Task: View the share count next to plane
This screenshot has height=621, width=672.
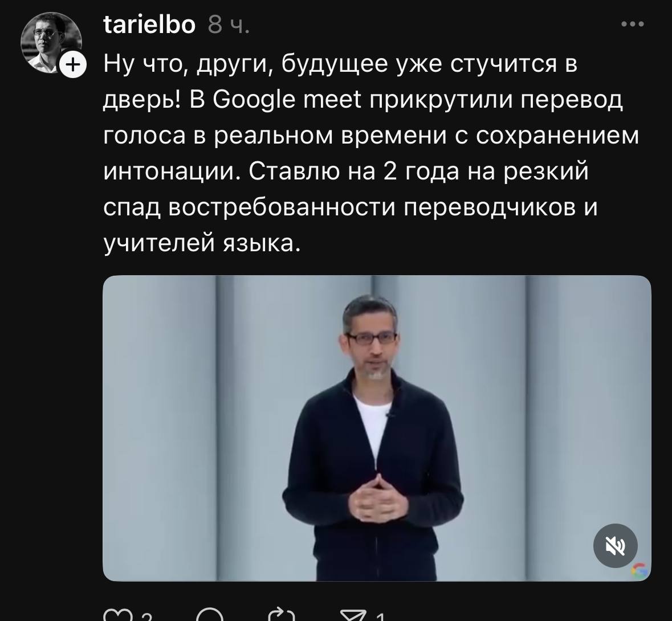Action: [380, 616]
